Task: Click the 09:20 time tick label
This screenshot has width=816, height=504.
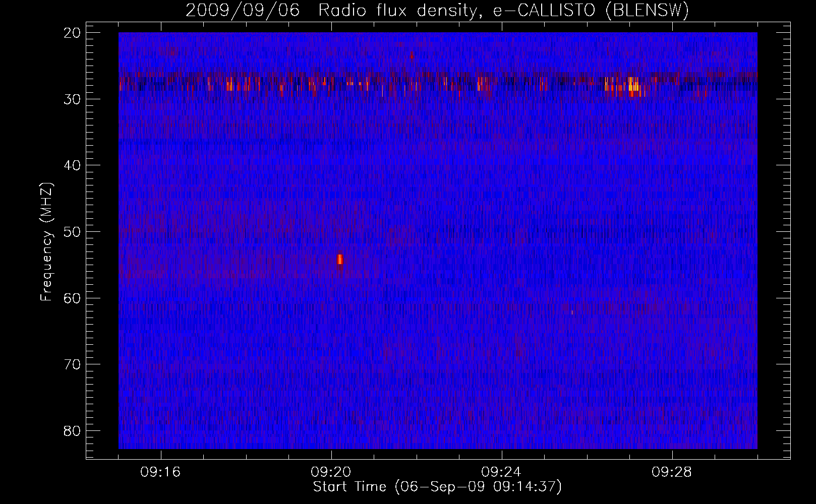Action: tap(331, 472)
